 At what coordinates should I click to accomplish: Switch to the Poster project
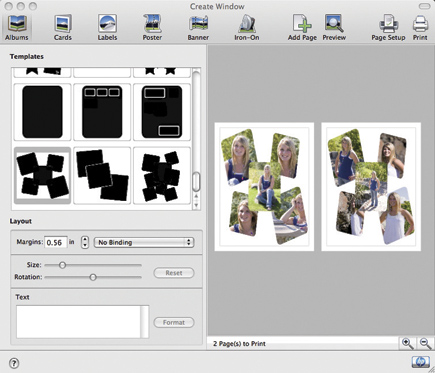click(152, 27)
